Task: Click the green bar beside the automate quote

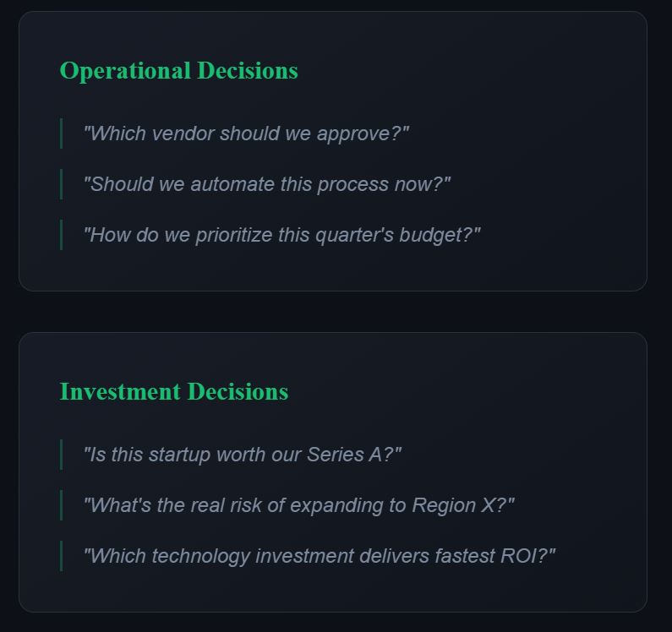Action: (61, 184)
